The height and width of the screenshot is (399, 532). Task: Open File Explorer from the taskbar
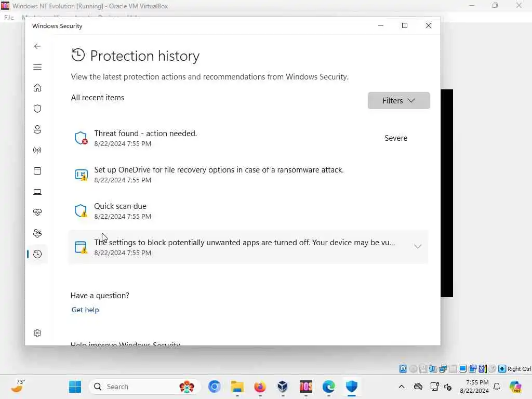[237, 387]
